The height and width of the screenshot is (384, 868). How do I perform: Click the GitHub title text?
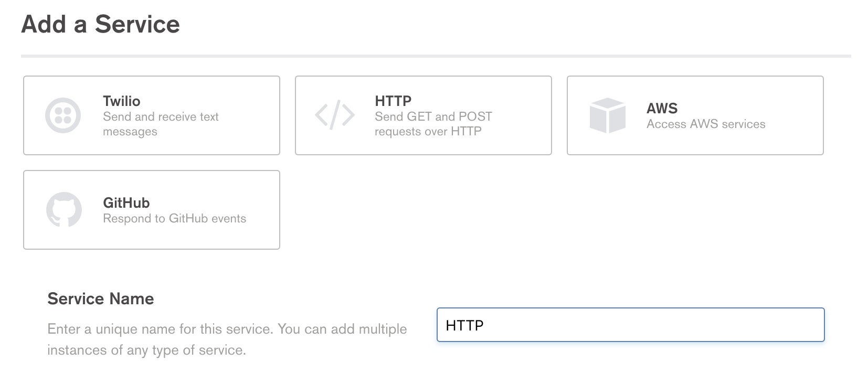pos(126,202)
